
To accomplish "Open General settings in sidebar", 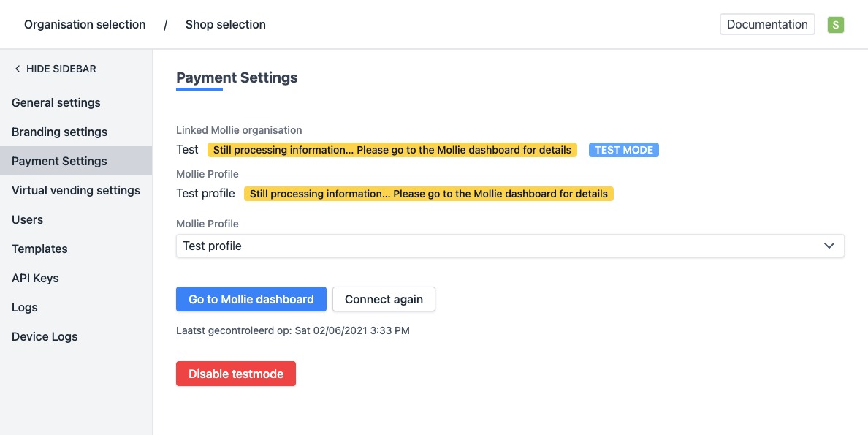I will pos(56,102).
